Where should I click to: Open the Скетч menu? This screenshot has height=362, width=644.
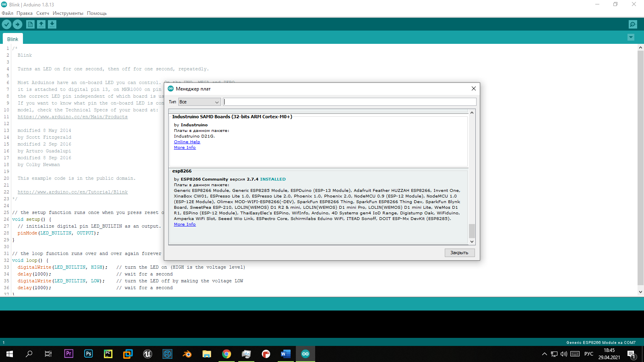[x=43, y=13]
